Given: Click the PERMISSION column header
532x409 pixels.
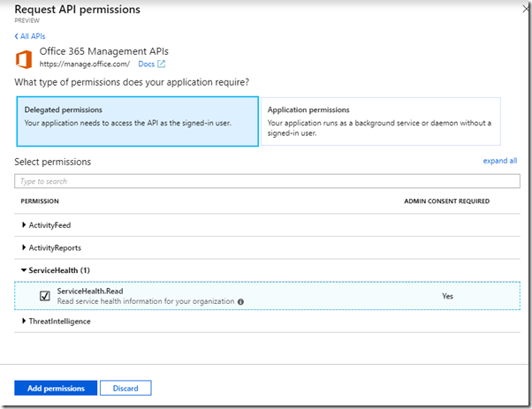Looking at the screenshot, I should point(40,201).
